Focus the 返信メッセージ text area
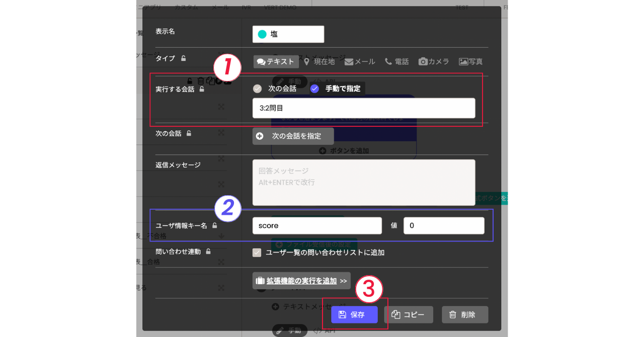 coord(364,183)
